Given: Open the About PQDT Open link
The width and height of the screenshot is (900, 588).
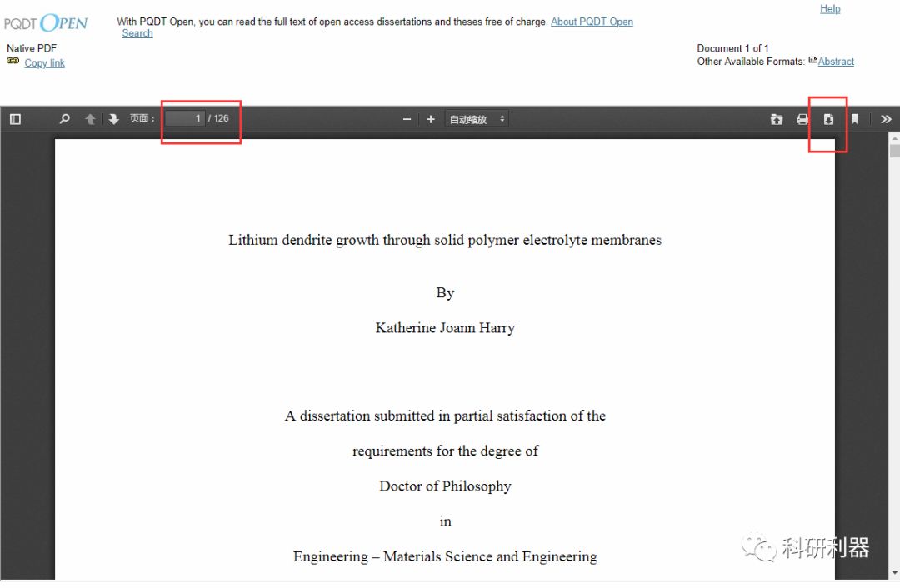Looking at the screenshot, I should (x=592, y=22).
